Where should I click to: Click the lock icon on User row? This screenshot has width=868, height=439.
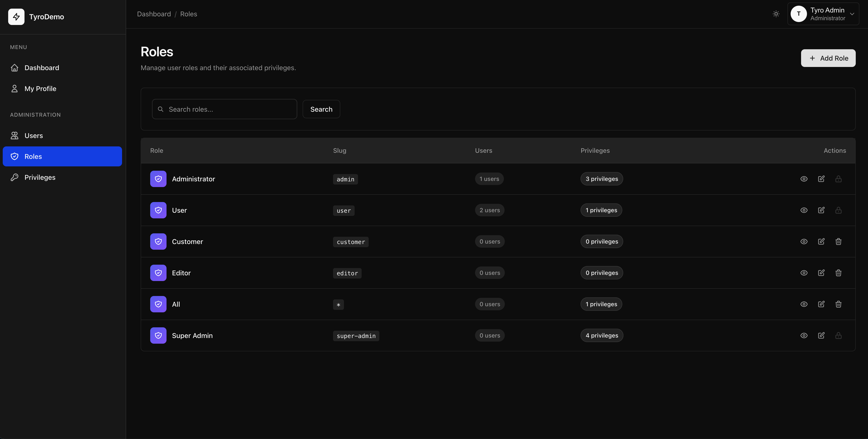(x=838, y=210)
